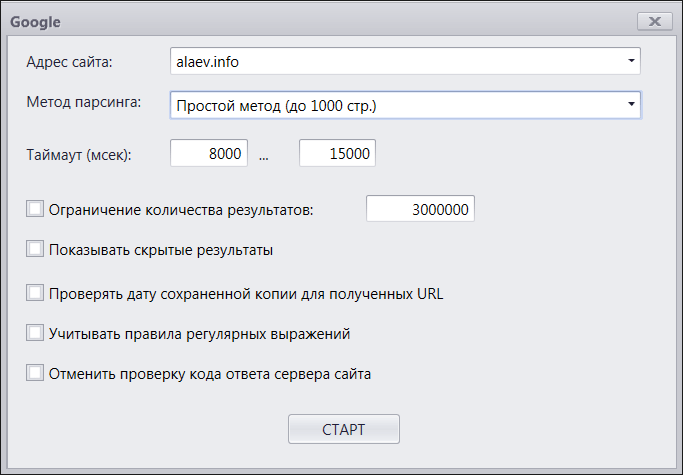The width and height of the screenshot is (683, 475).
Task: Expand the Адрес сайта dropdown arrow
Action: click(x=631, y=62)
